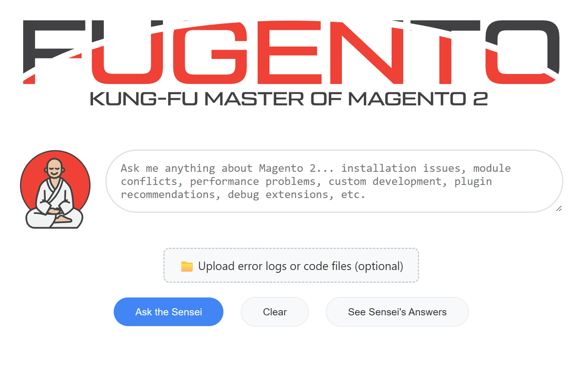Viewport: 588px width, 377px height.
Task: Click the "MAGENTO 2" words in the tagline
Action: [x=417, y=99]
